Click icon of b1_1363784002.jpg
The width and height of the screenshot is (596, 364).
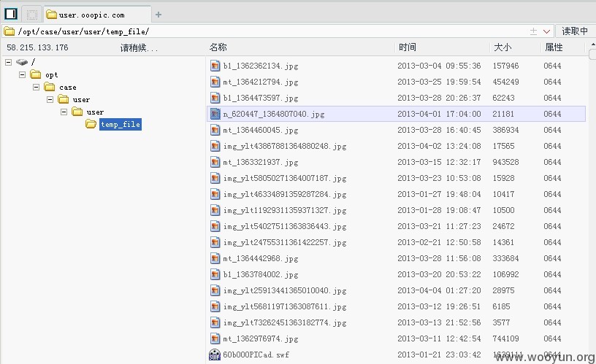[215, 274]
